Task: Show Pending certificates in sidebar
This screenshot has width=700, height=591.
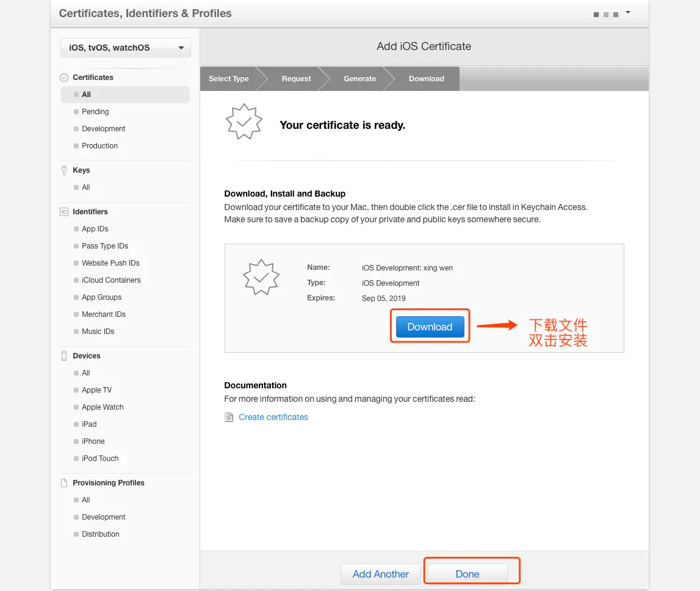Action: 95,112
